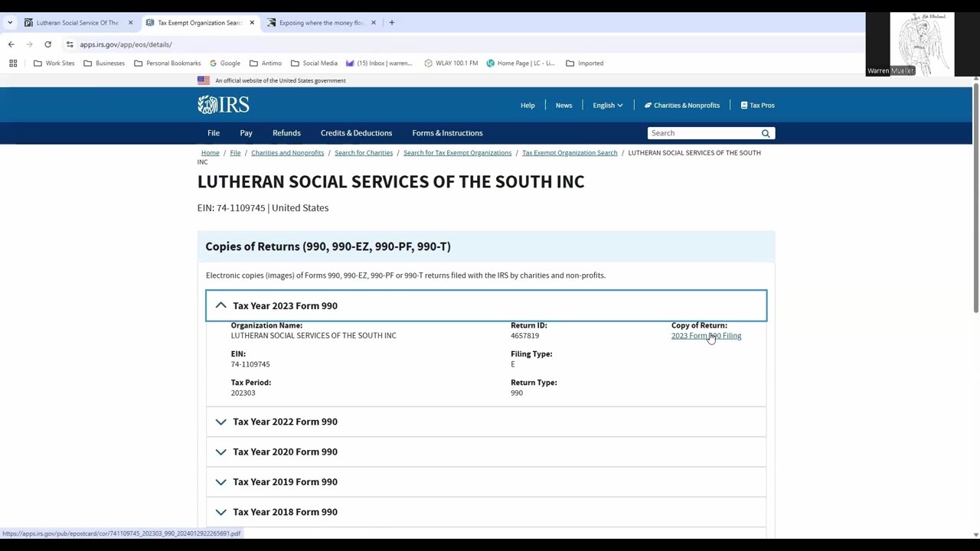
Task: Open the tab search dropdown arrow
Action: click(10, 23)
